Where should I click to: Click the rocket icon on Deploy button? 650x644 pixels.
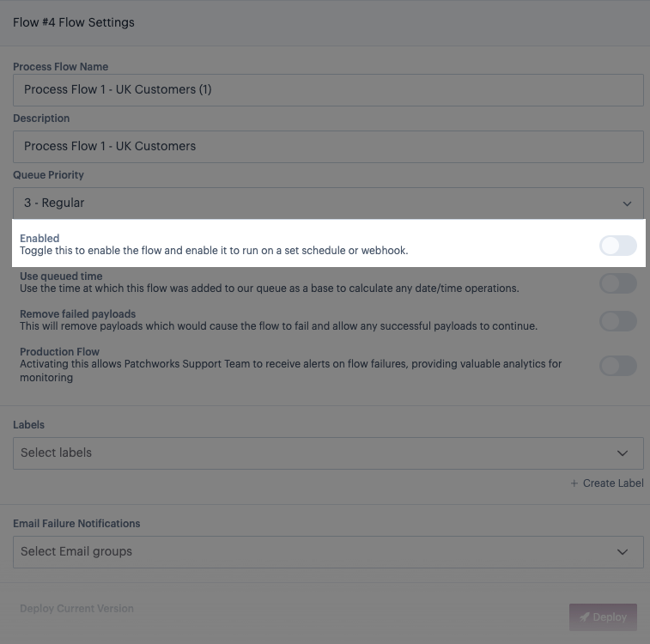click(x=585, y=617)
